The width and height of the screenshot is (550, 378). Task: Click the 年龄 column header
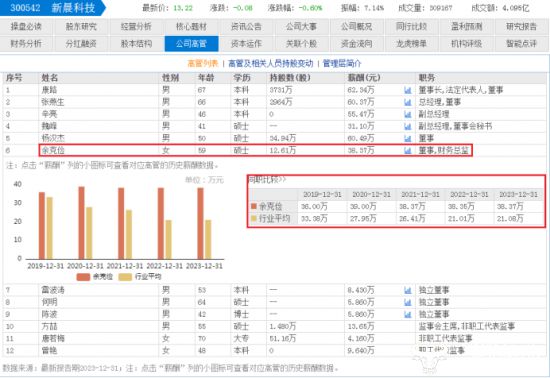point(206,78)
